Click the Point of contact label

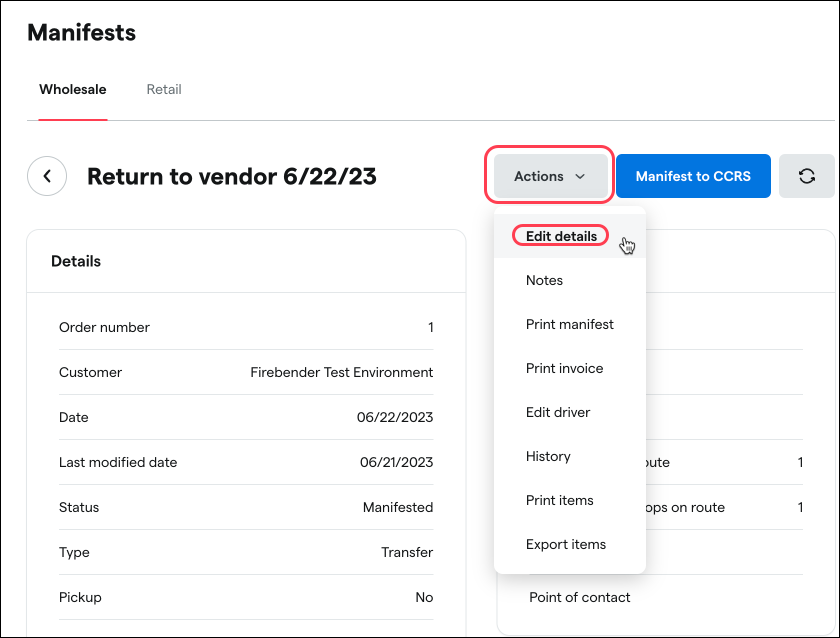pos(579,597)
